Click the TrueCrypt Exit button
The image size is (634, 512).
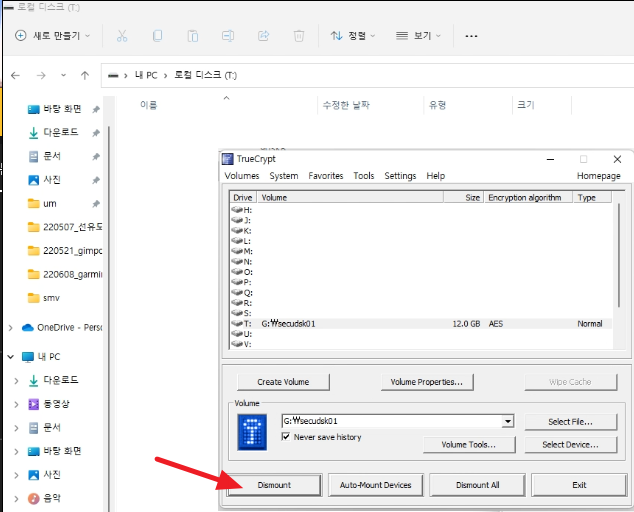(x=579, y=485)
